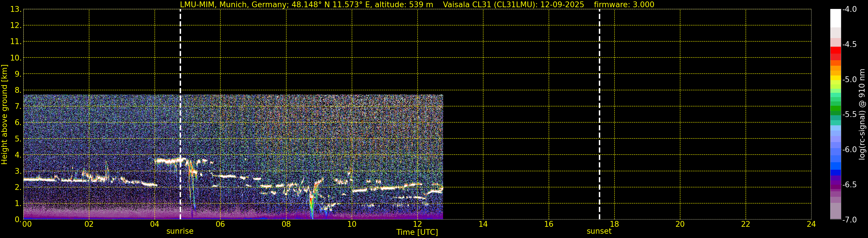This screenshot has height=238, width=868.
Task: Click the '7.' height axis tick label
Action: tap(18, 106)
